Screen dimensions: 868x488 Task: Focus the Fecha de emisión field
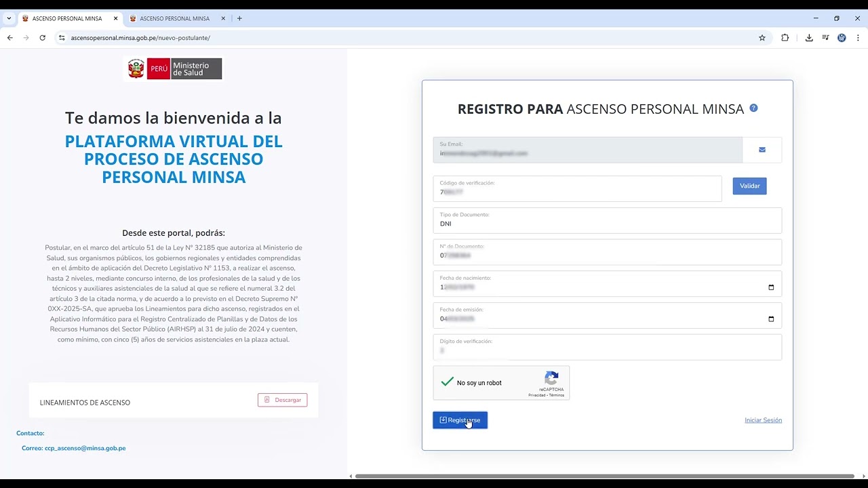point(608,316)
